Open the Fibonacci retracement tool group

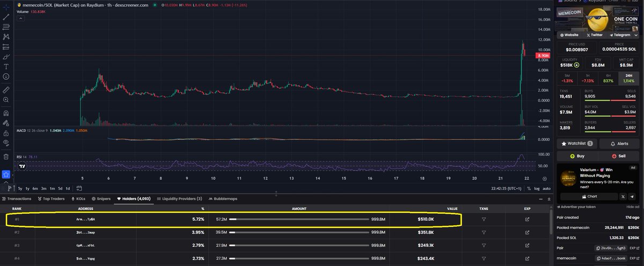6,26
